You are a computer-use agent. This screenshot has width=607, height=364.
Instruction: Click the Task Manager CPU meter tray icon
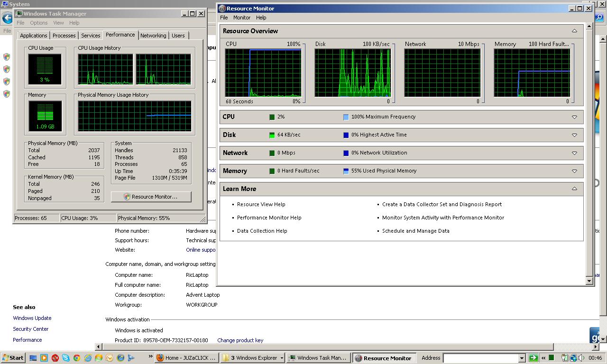(552, 358)
